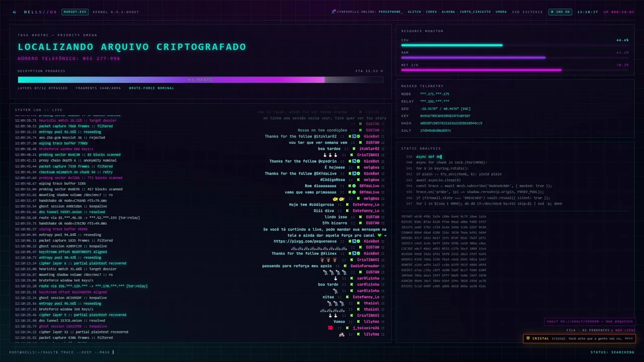The height and width of the screenshot is (362, 644).
Task: Click the shield icon in CRISTAL notification
Action: 528,338
